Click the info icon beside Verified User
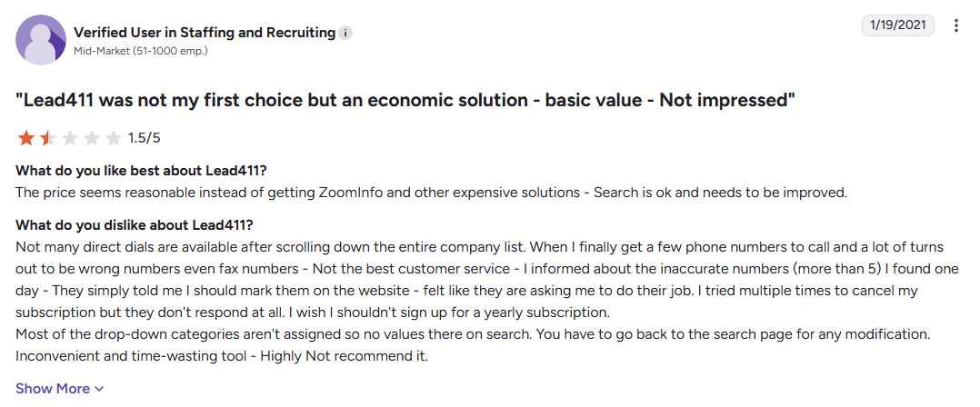Viewport: 980px width, 407px height. pyautogui.click(x=345, y=33)
